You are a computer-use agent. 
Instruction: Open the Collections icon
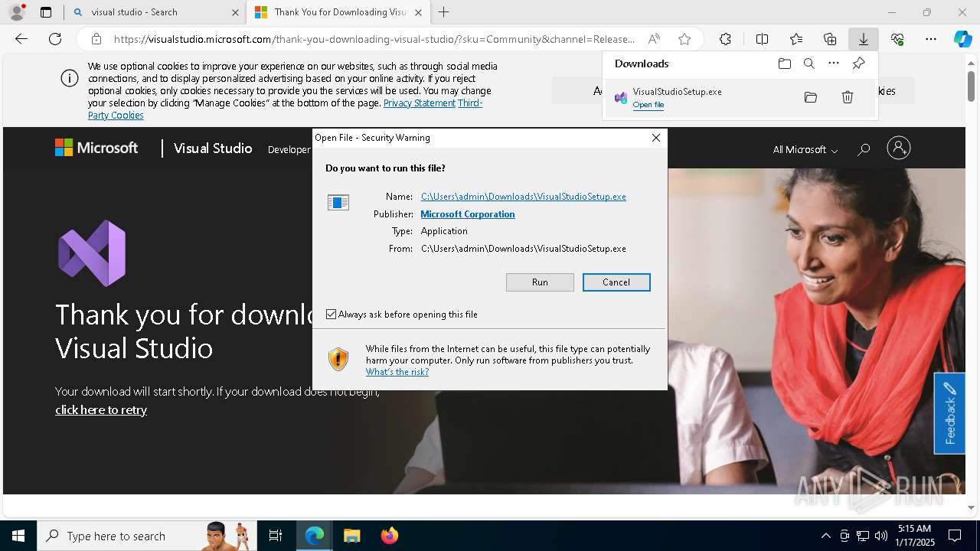830,39
